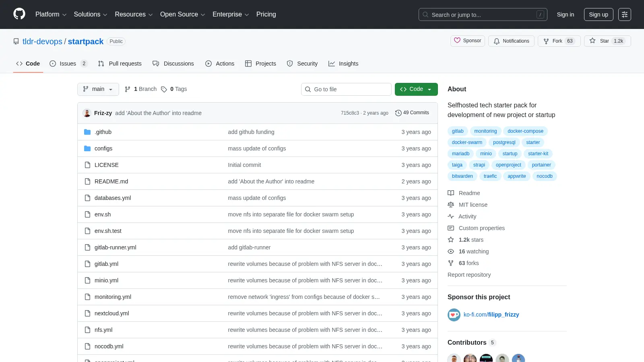Click the file icon beside nextcloud.yml
The image size is (644, 362).
[87, 313]
